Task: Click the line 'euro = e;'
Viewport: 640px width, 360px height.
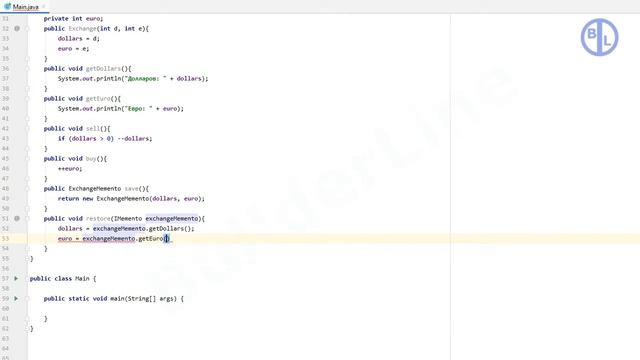Action: (73, 49)
